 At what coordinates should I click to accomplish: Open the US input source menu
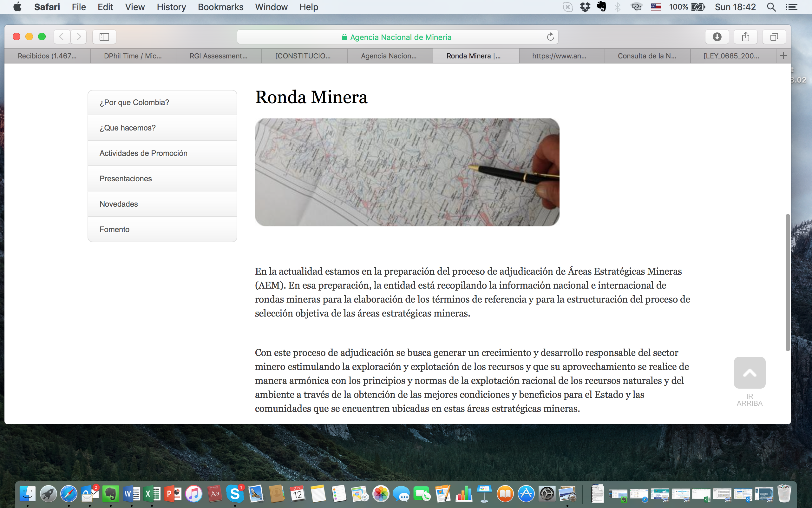(656, 7)
